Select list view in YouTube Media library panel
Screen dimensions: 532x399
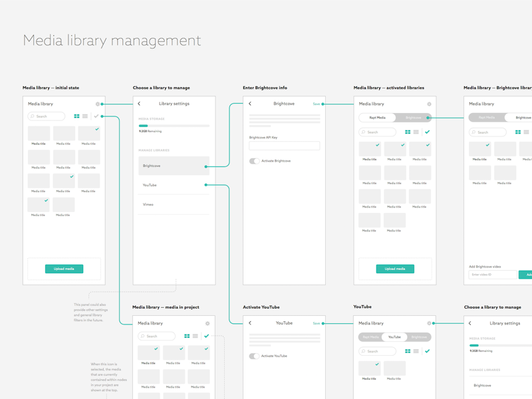(416, 351)
